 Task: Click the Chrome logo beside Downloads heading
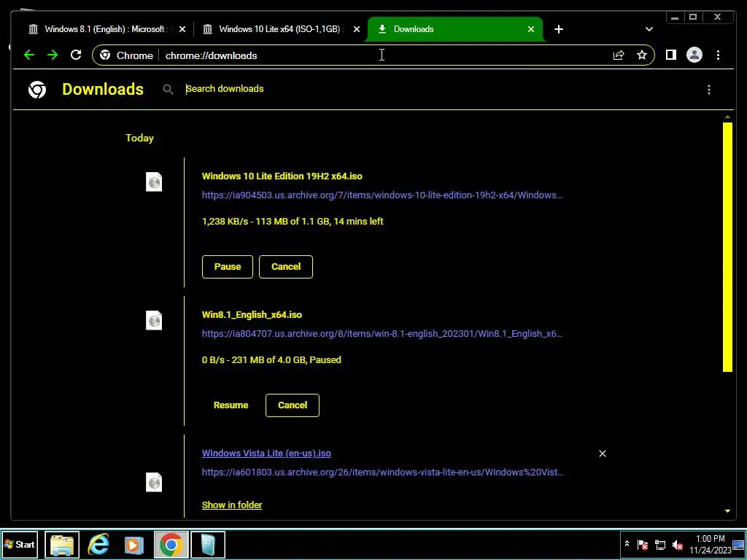tap(37, 90)
